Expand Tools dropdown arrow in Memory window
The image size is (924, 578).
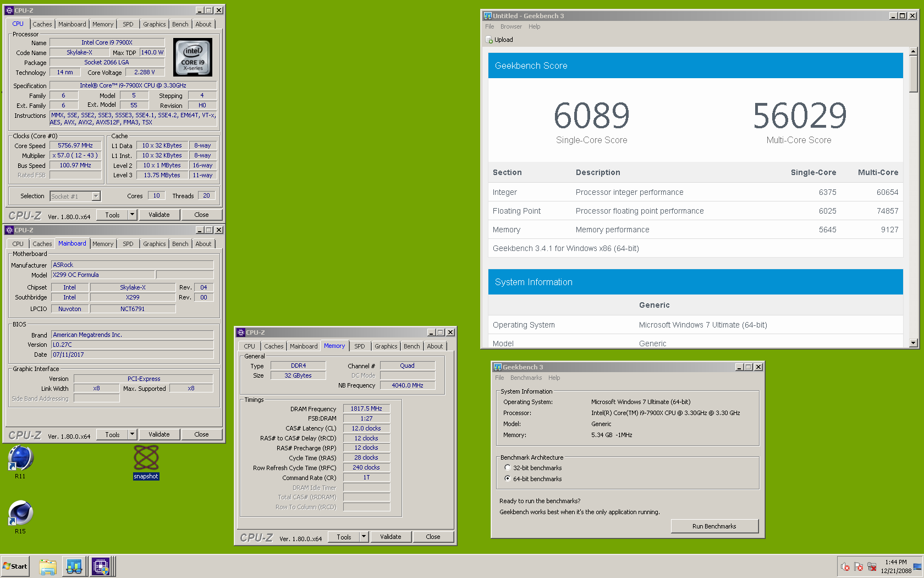(x=364, y=537)
